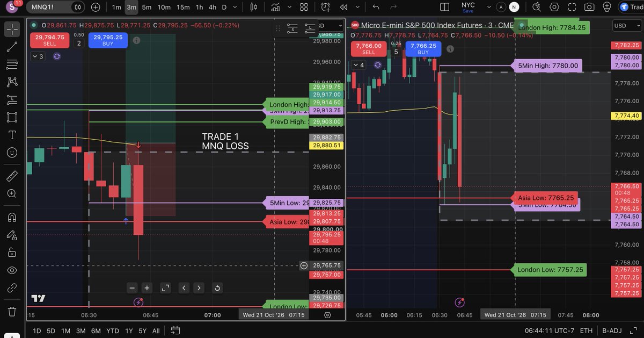Toggle ETH extended trading hours session
The image size is (644, 338).
587,330
